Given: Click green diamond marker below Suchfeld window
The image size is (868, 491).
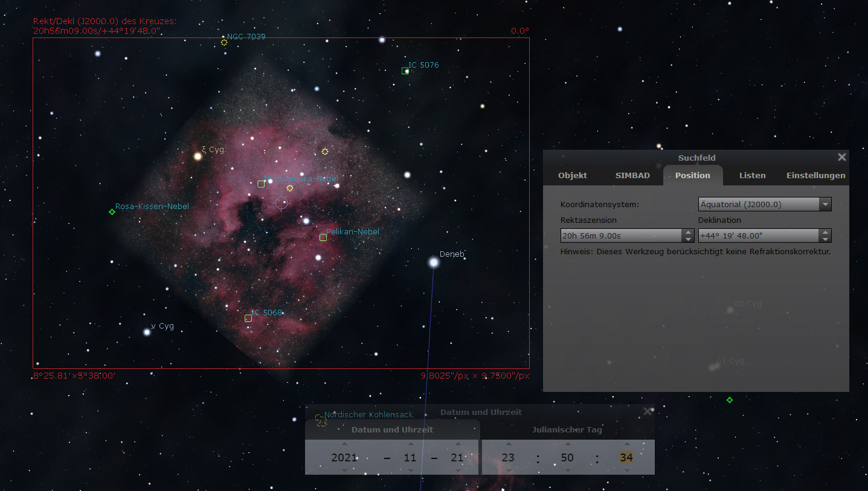Looking at the screenshot, I should click(730, 400).
